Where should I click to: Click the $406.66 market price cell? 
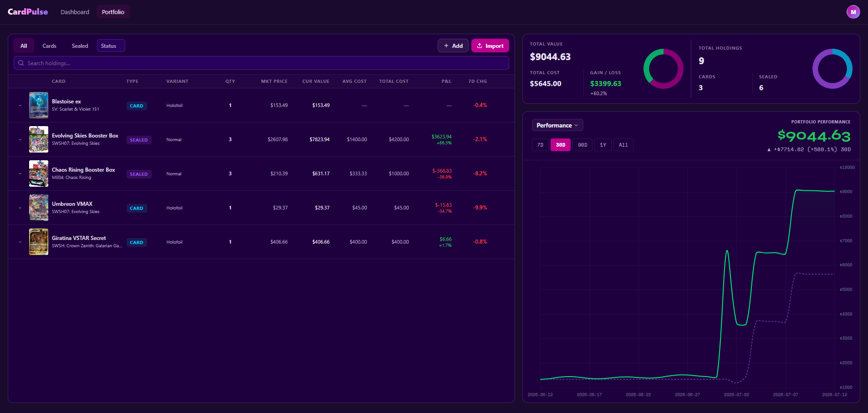coord(279,242)
